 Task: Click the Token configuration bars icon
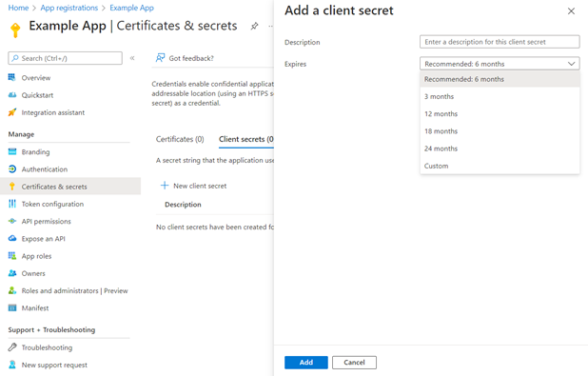tap(12, 204)
